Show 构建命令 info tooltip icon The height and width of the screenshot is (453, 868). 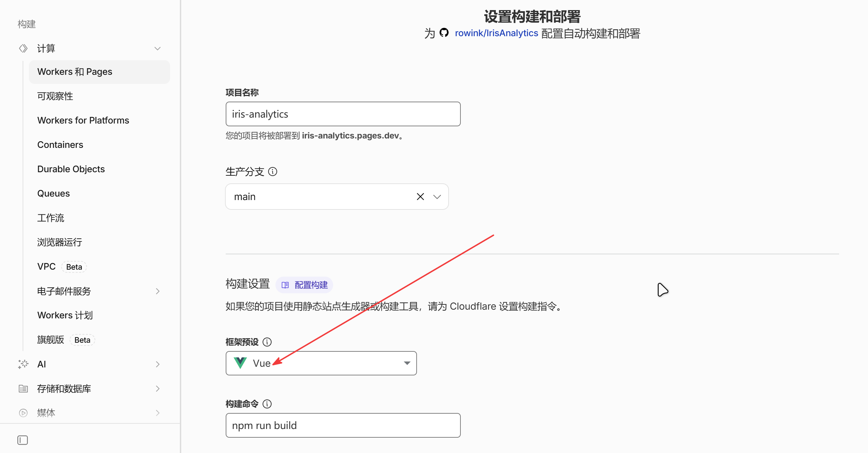pyautogui.click(x=267, y=404)
